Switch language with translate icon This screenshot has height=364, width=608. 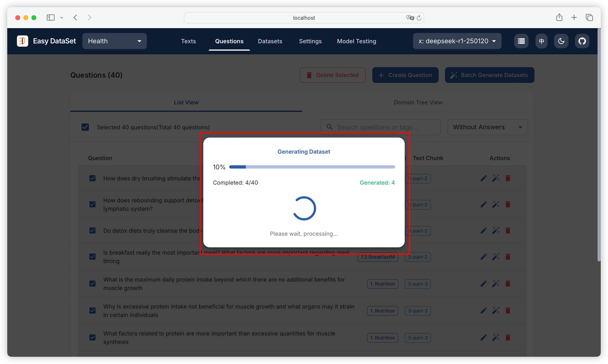[x=541, y=41]
